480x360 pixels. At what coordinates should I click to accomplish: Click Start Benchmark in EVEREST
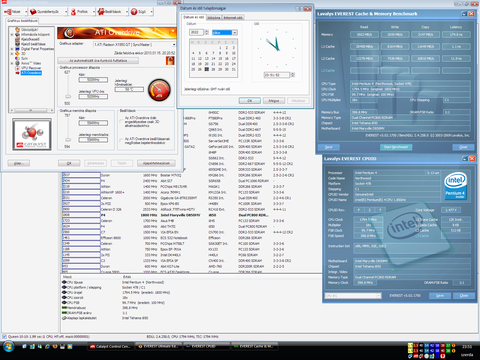click(396, 147)
